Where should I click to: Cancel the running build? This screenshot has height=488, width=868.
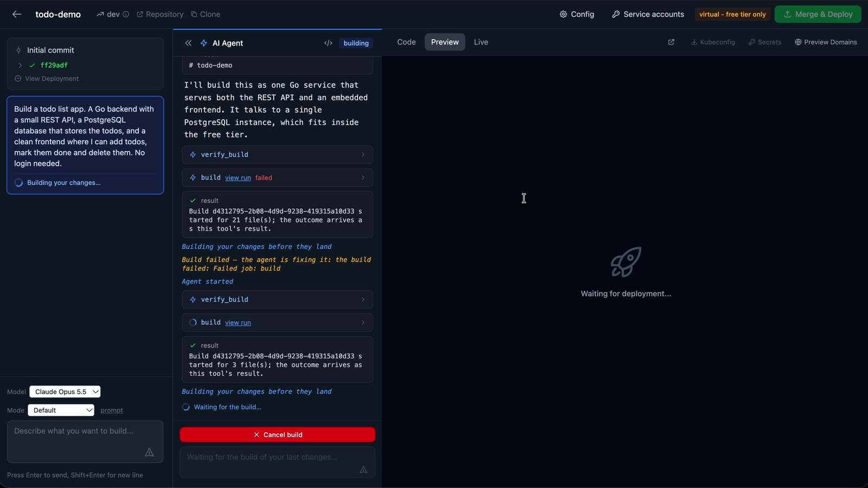pyautogui.click(x=277, y=435)
